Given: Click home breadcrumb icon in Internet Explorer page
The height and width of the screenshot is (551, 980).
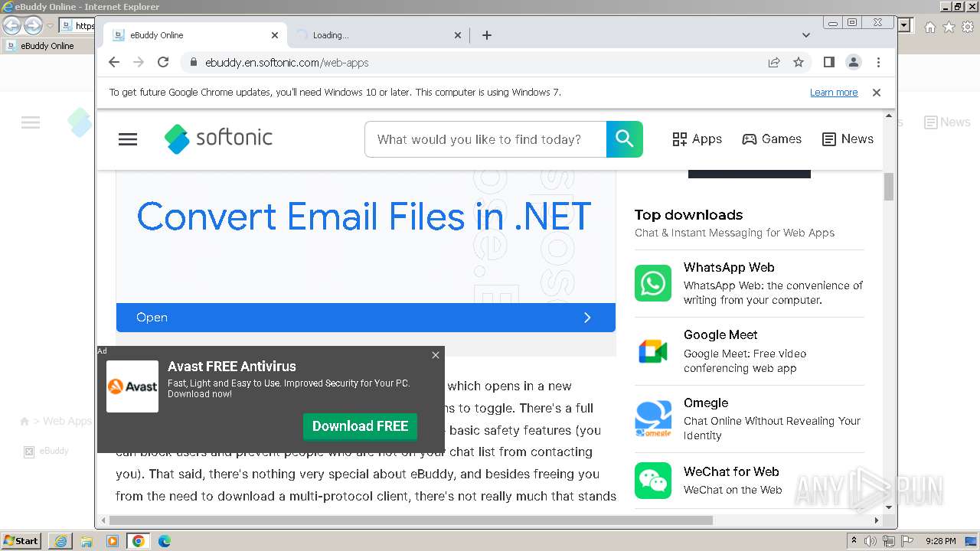Looking at the screenshot, I should (24, 422).
